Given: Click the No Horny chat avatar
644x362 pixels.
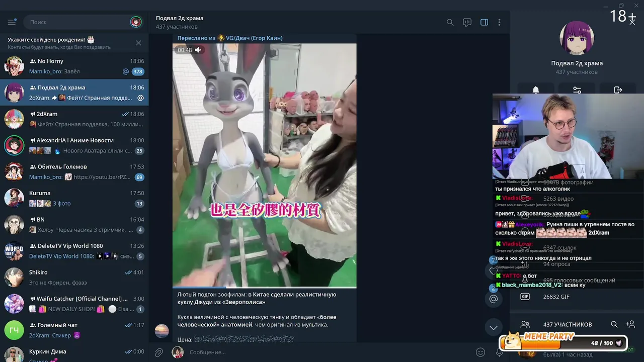Looking at the screenshot, I should [x=14, y=66].
